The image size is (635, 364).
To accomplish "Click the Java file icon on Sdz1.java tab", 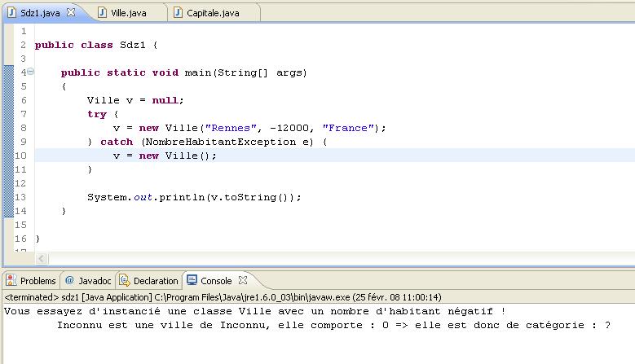I will 12,13.
